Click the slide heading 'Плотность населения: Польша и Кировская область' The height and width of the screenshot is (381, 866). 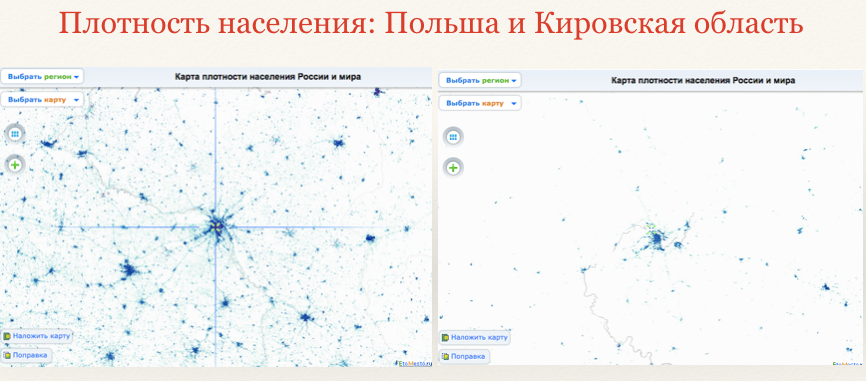[431, 24]
